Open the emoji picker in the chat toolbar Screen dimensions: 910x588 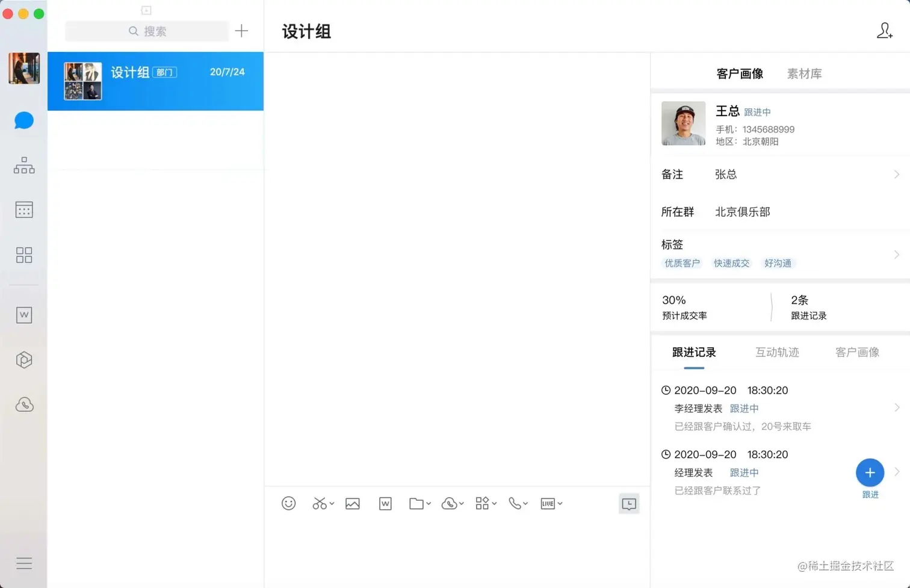tap(288, 503)
